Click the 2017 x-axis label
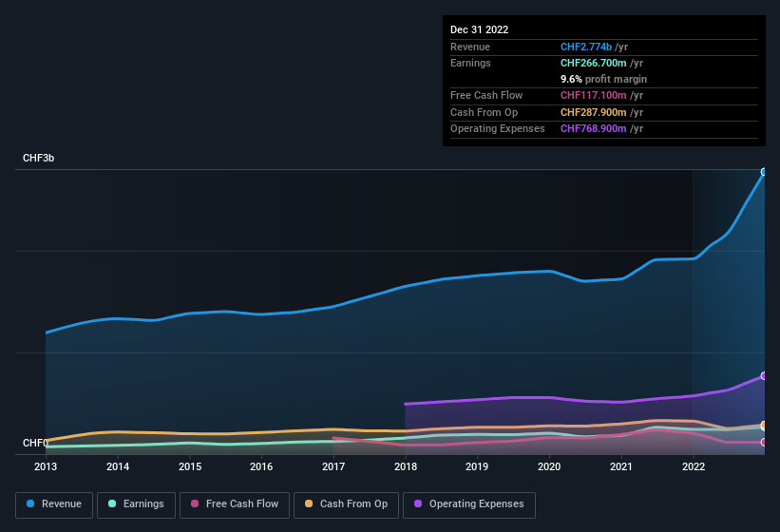The height and width of the screenshot is (532, 780). [x=333, y=466]
